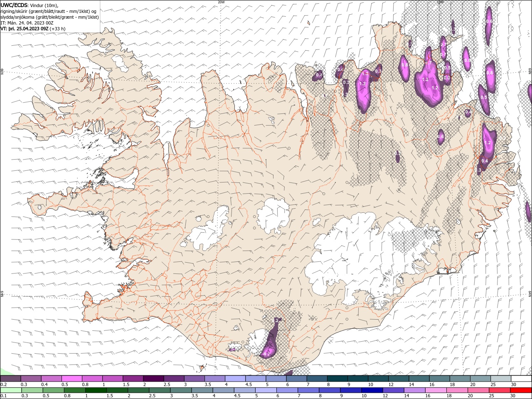The height and width of the screenshot is (399, 532).
Task: Select the dark teal 8 snow-scale swatch
Action: (337, 378)
